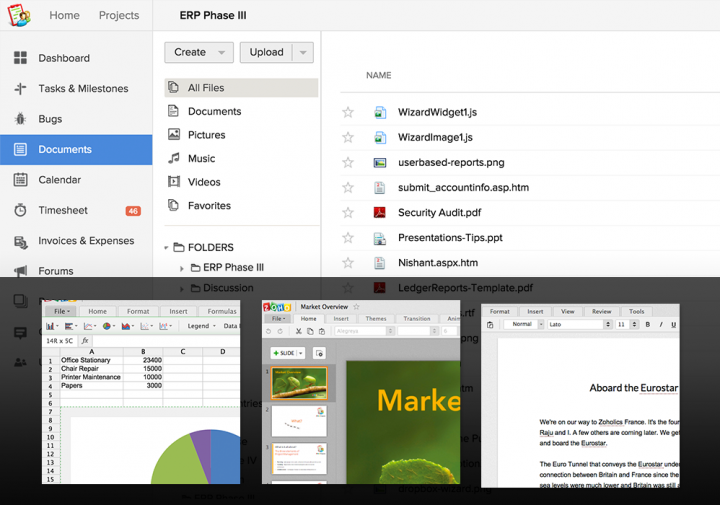The width and height of the screenshot is (720, 505).
Task: Star the WizardImage1.js file
Action: [x=348, y=137]
